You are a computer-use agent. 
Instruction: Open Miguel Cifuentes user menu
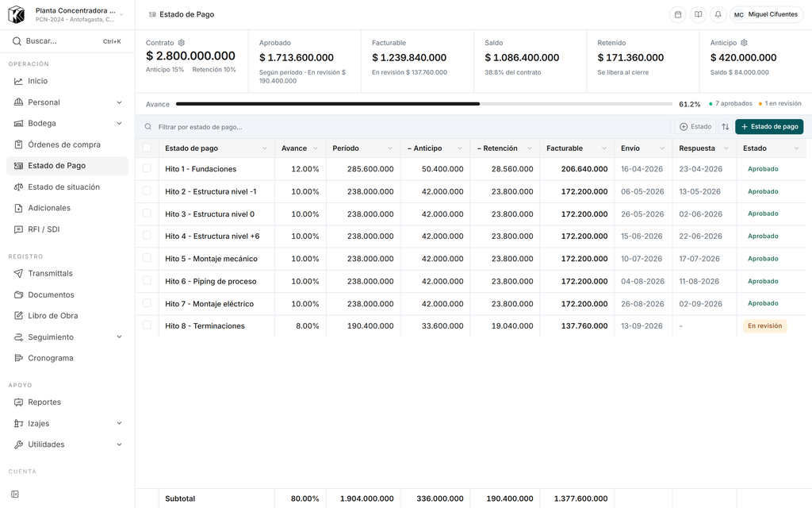click(767, 14)
